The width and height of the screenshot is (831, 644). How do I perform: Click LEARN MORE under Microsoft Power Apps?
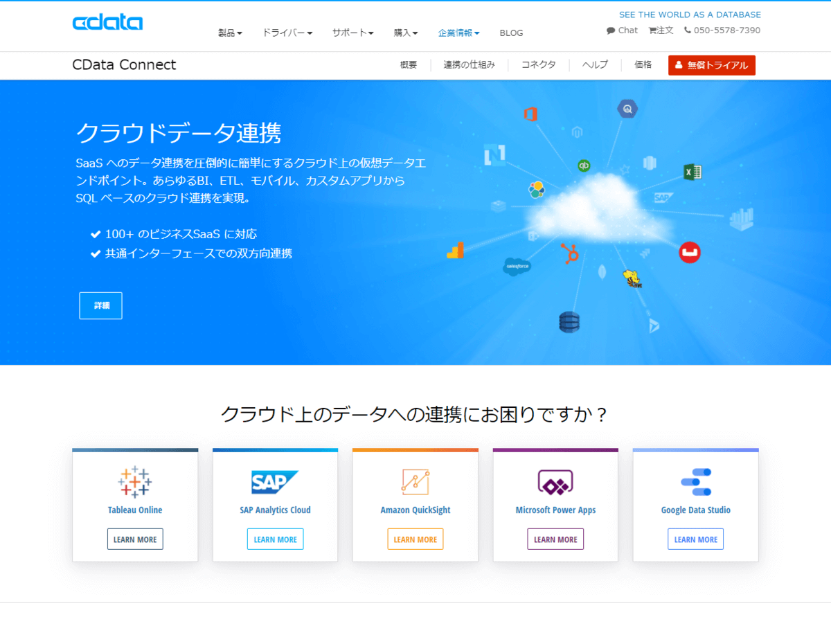(555, 539)
